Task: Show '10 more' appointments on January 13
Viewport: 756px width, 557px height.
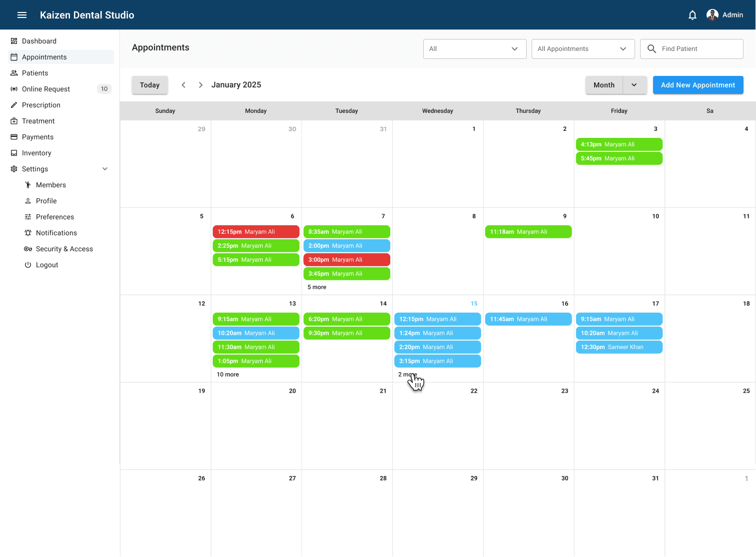Action: tap(228, 375)
